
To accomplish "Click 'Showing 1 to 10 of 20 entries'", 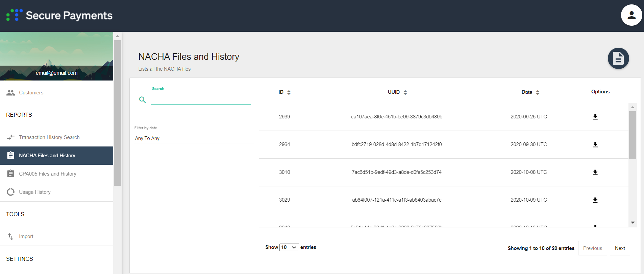I will tap(541, 248).
